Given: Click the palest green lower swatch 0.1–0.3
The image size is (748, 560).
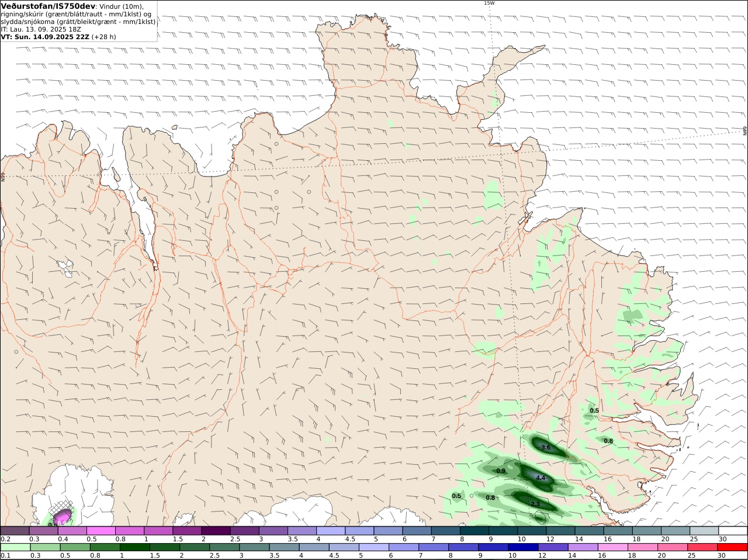Looking at the screenshot, I should [x=15, y=547].
